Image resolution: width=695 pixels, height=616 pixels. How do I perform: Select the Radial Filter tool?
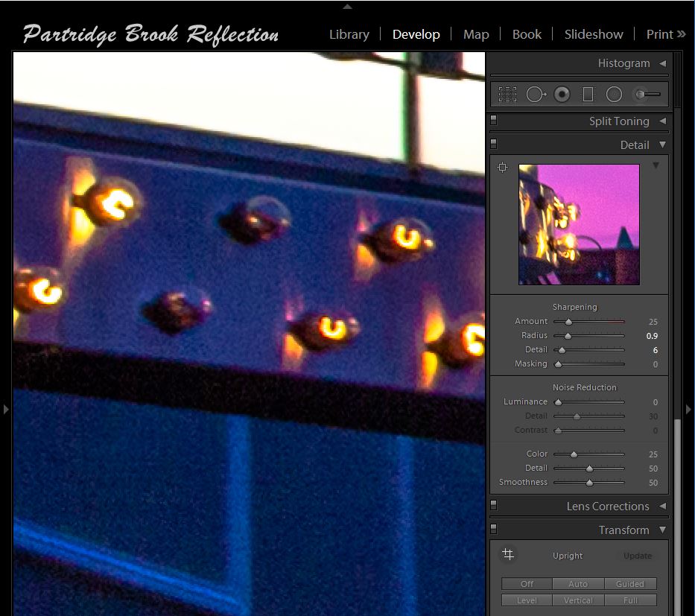(614, 94)
